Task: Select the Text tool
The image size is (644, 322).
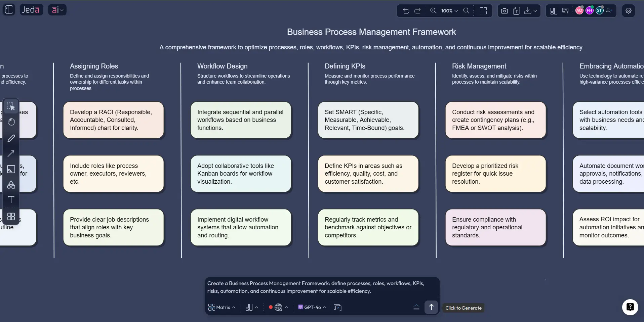Action: pyautogui.click(x=11, y=199)
